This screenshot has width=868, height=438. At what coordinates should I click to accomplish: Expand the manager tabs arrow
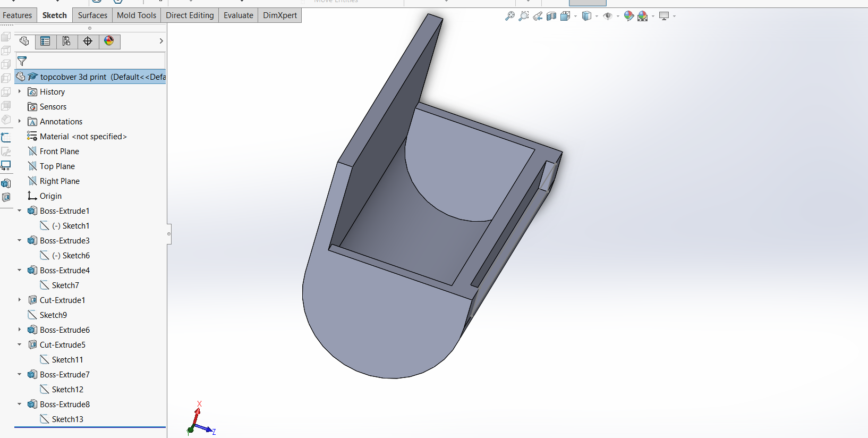click(x=161, y=41)
